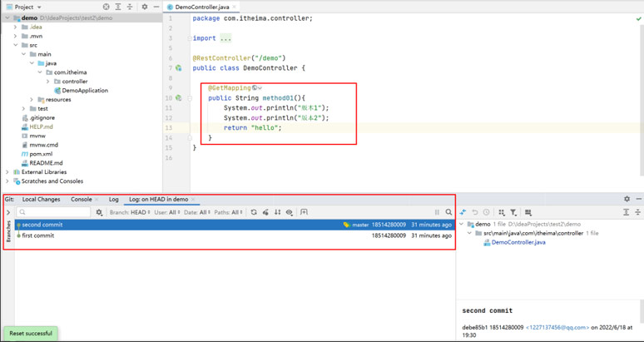
Task: Open the Paths: All filter
Action: pyautogui.click(x=229, y=212)
